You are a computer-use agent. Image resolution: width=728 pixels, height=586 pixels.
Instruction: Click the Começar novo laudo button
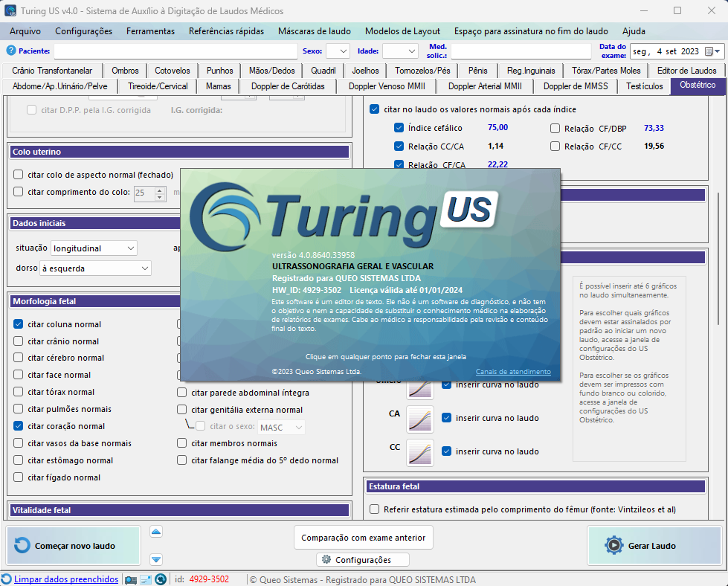(x=74, y=546)
